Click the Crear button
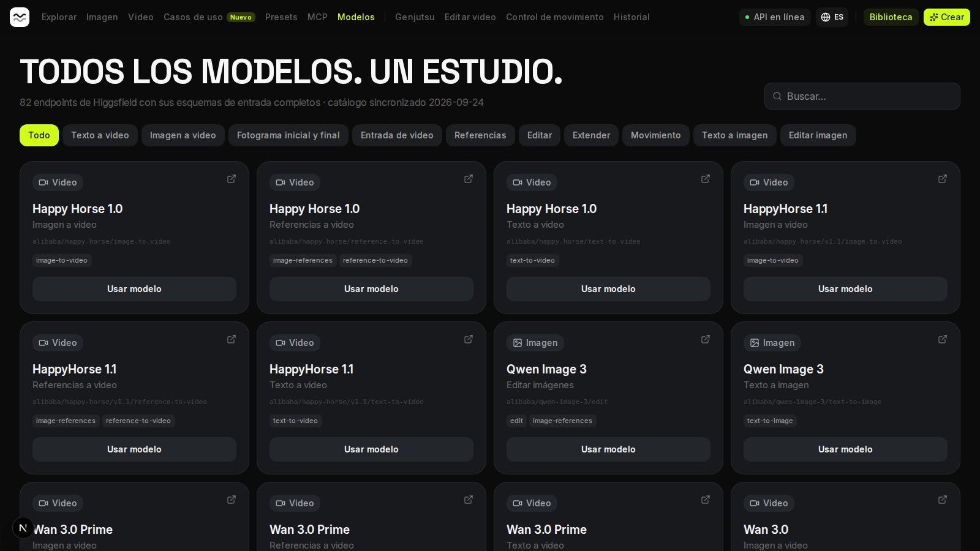This screenshot has height=551, width=980. click(947, 17)
